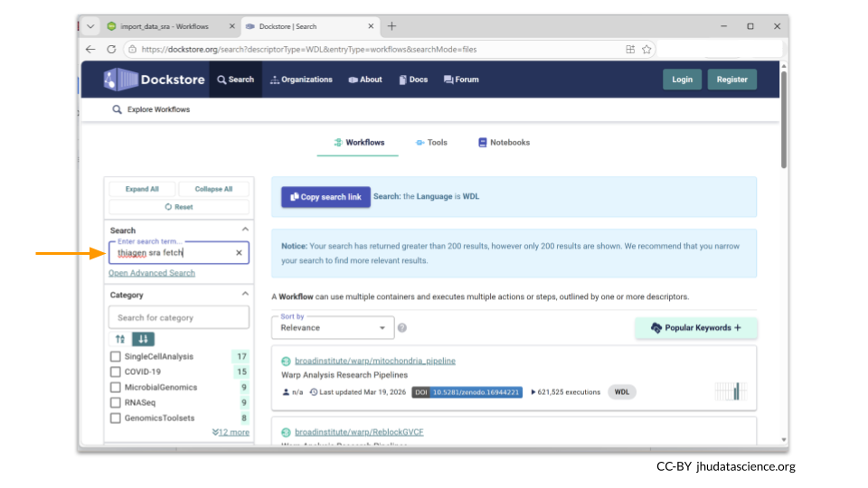This screenshot has width=868, height=488.
Task: Open broadinstitute/warp/ReblockGVCF link
Action: tap(359, 433)
